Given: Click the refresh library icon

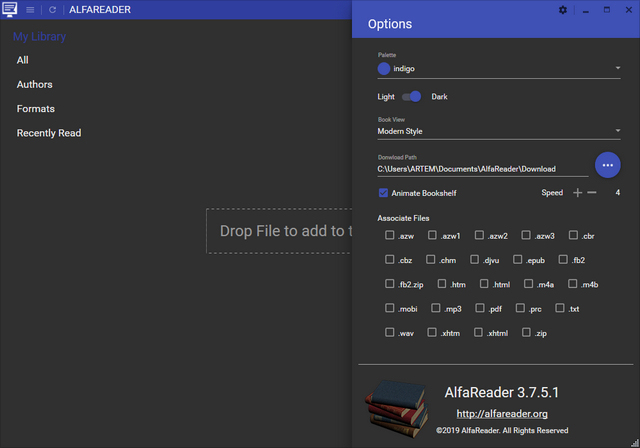Looking at the screenshot, I should tap(52, 9).
